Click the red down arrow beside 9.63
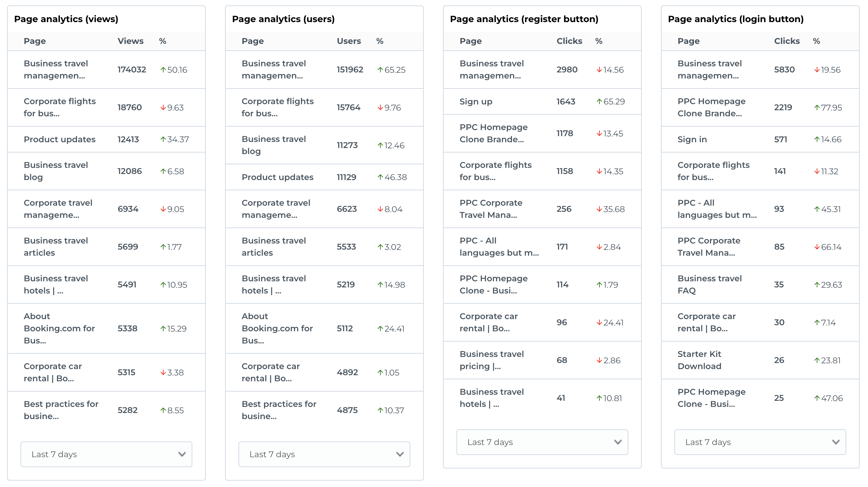This screenshot has width=868, height=487. 163,107
